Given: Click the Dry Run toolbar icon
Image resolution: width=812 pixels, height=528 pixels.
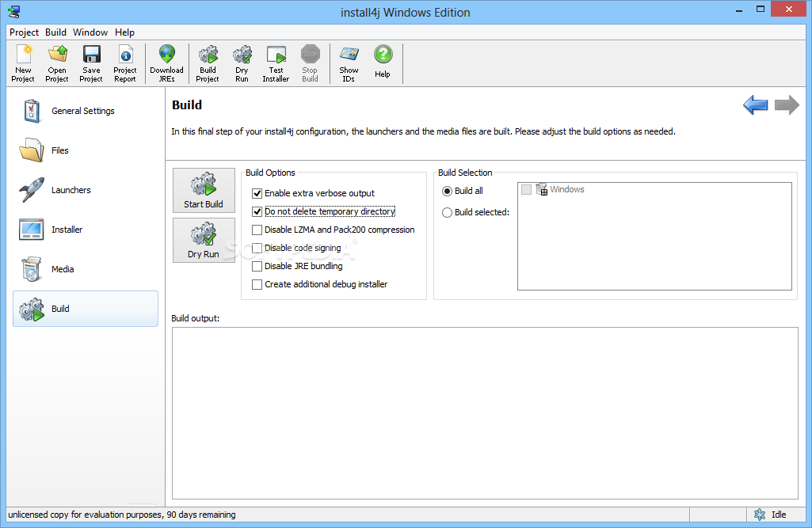Looking at the screenshot, I should [x=242, y=55].
